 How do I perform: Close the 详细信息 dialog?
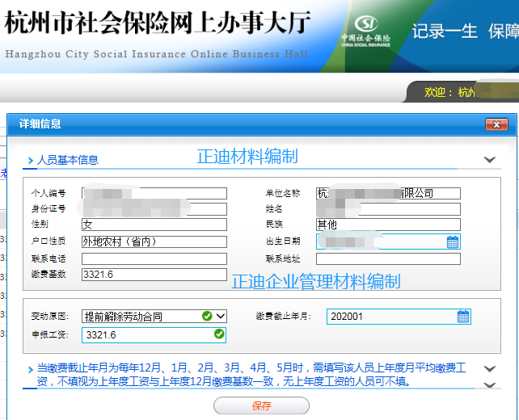pos(496,124)
